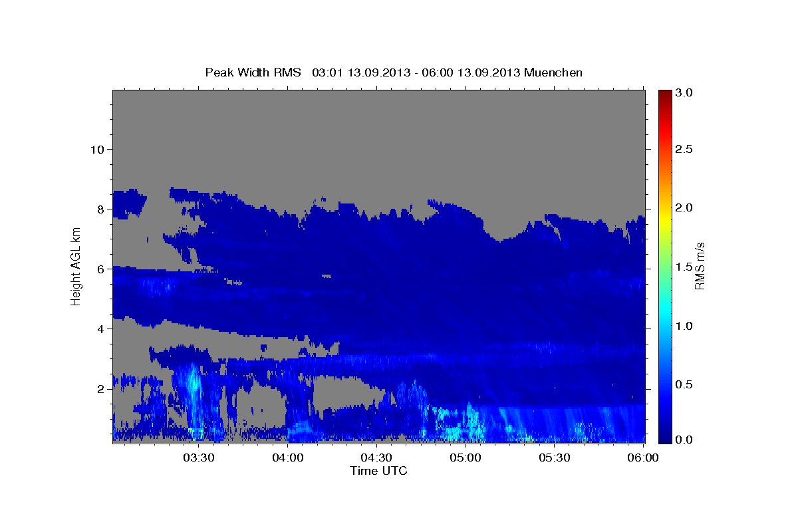Click the 05:00 time tick label
Viewport: 798px width, 532px height.
pyautogui.click(x=465, y=458)
